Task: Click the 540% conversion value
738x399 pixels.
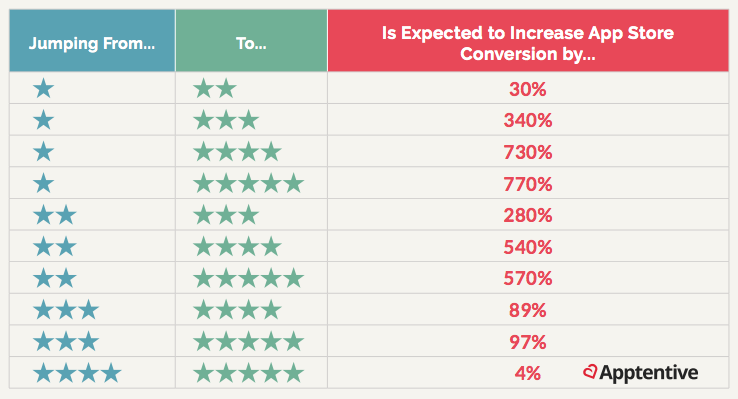Action: point(528,247)
